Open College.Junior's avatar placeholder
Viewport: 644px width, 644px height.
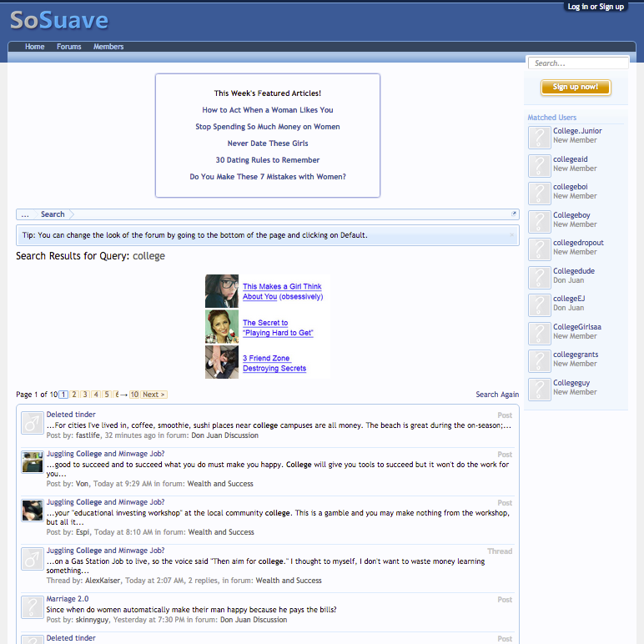(539, 138)
